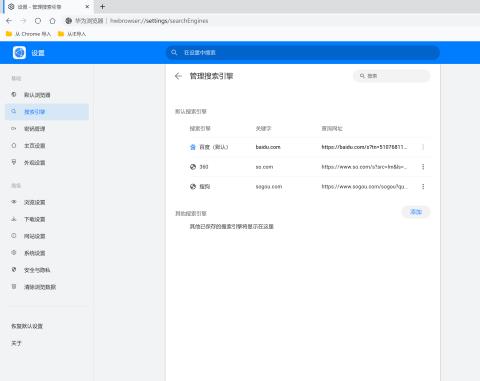Click the key icon for 密码管理
This screenshot has width=480, height=381.
pyautogui.click(x=14, y=129)
